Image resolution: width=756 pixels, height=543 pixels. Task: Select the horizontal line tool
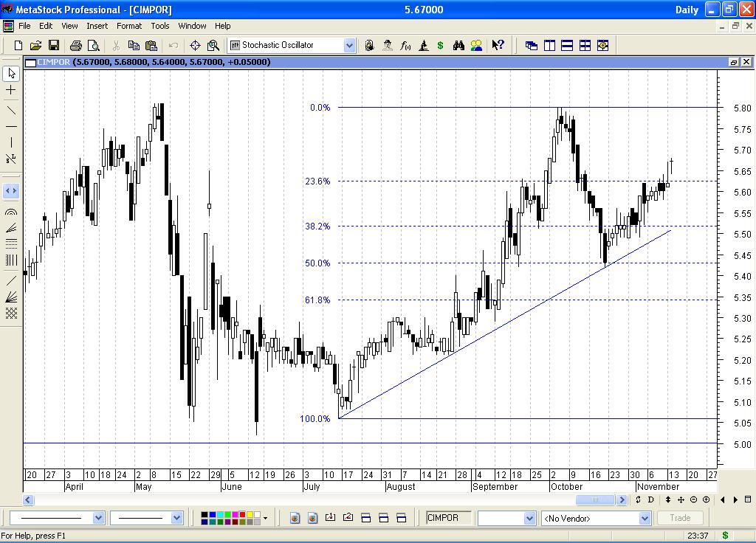[11, 127]
